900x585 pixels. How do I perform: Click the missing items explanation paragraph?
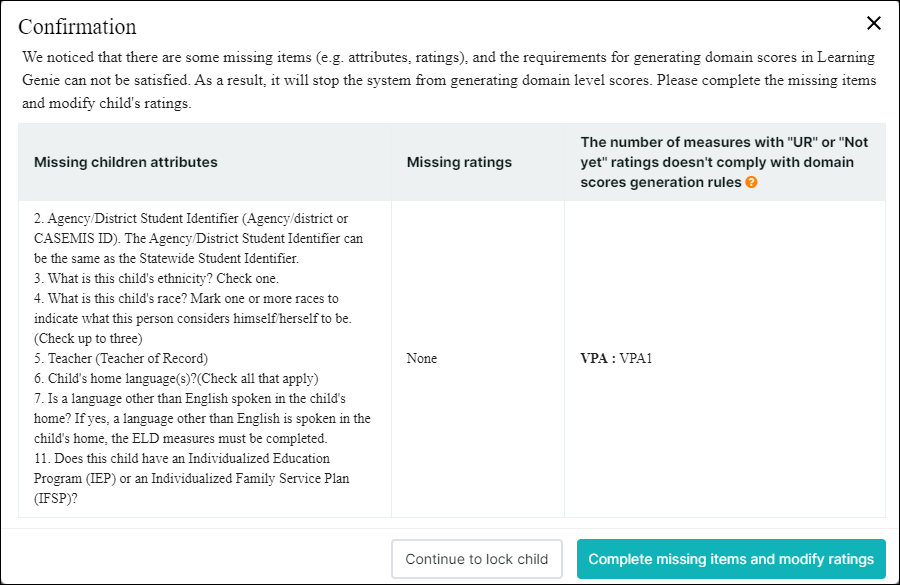point(449,80)
